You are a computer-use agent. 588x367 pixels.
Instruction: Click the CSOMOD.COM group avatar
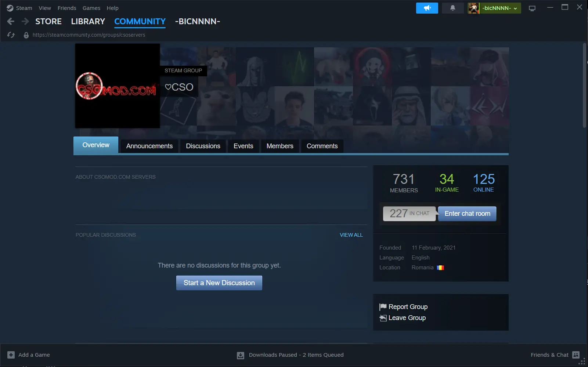pos(118,86)
